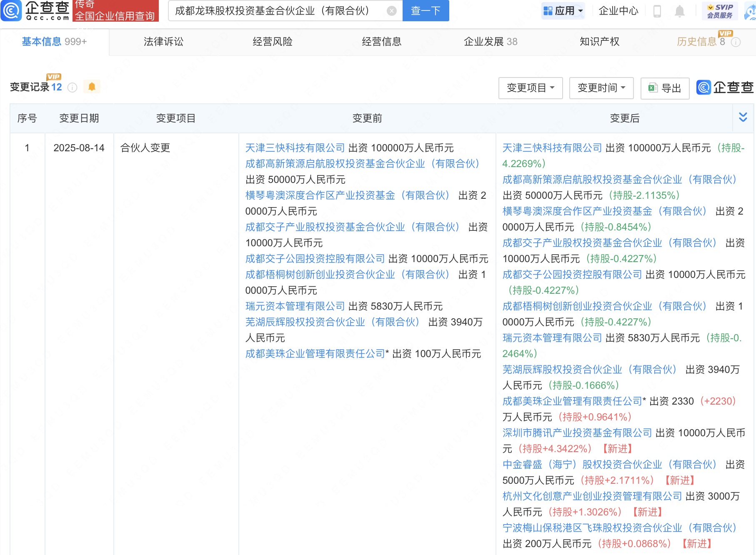Viewport: 756px width, 555px height.
Task: Open 成都交子公园投资控股有限公司 link in 变更前 column
Action: point(315,259)
